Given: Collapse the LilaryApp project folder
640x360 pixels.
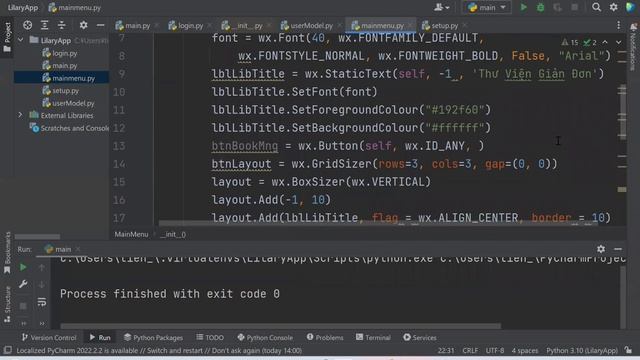Looking at the screenshot, I should [20, 40].
